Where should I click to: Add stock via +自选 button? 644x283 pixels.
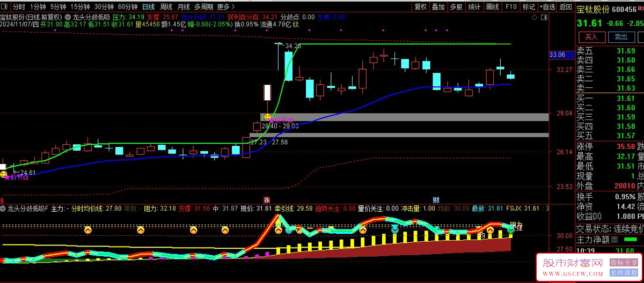(546, 7)
